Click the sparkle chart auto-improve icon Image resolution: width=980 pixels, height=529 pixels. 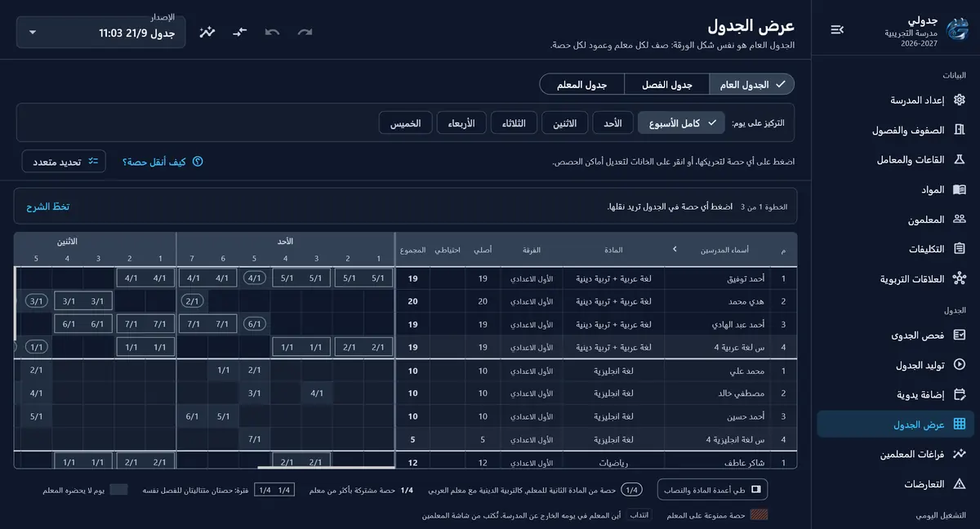point(207,33)
